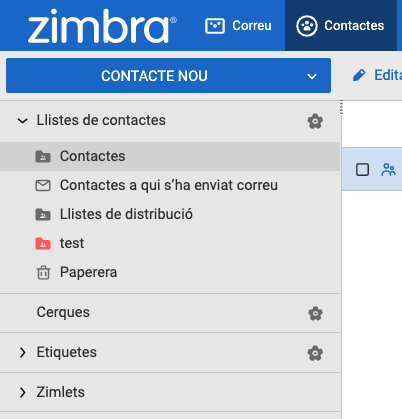The height and width of the screenshot is (419, 402).
Task: Click the CONTACTE NOU button
Action: click(154, 76)
